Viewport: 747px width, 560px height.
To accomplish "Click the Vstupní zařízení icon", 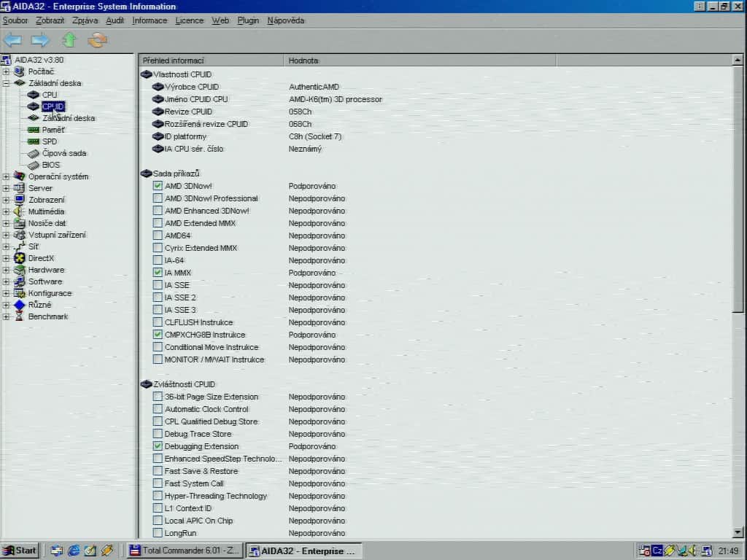I will click(x=19, y=235).
